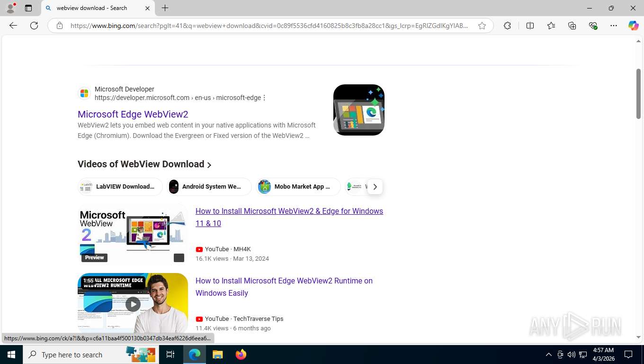Click the Microsoft Developer site logo
This screenshot has height=364, width=644.
(84, 93)
